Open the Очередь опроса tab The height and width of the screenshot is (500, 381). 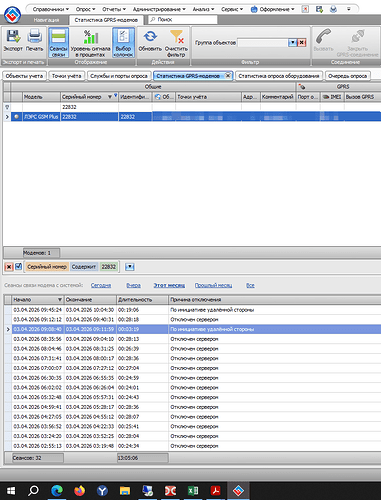pos(348,76)
